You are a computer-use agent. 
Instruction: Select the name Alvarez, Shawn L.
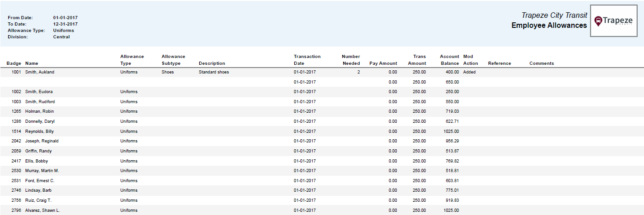[43, 210]
